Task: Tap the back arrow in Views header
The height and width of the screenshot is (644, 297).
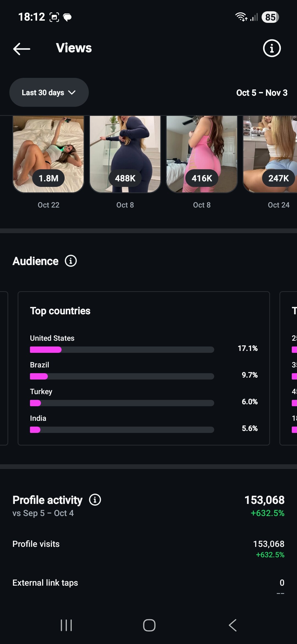Action: point(22,49)
